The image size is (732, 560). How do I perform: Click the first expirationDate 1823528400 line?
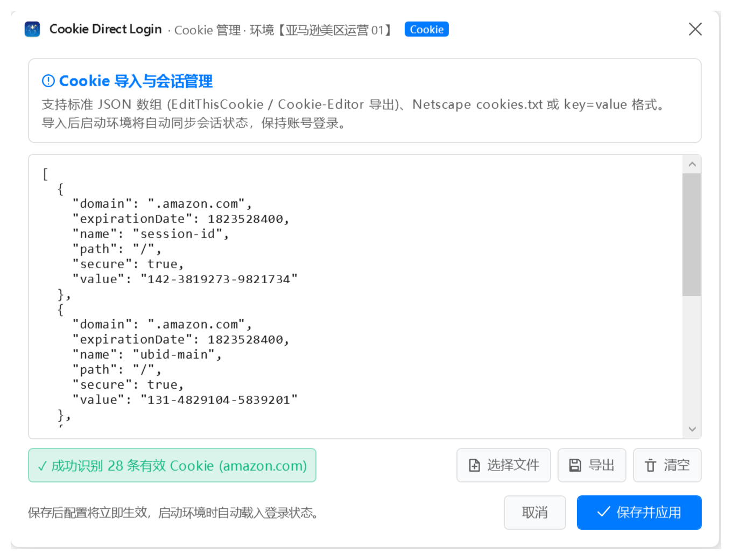(x=181, y=219)
